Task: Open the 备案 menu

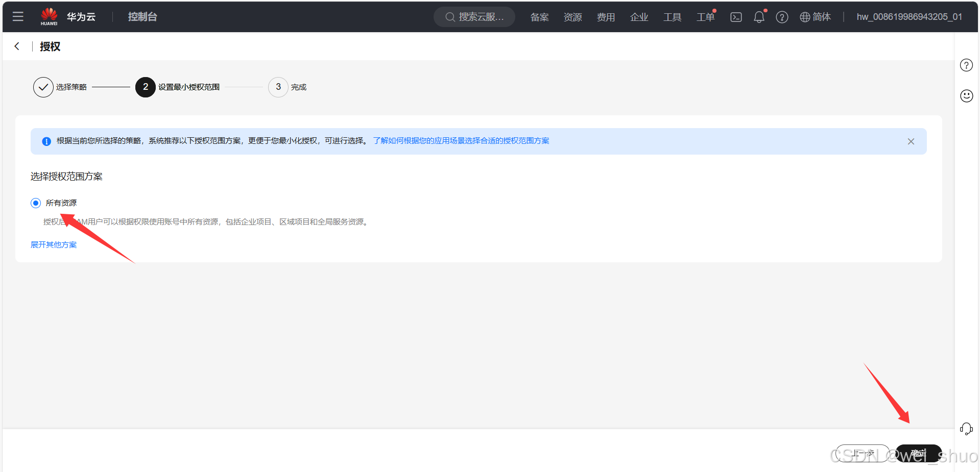Action: coord(539,17)
